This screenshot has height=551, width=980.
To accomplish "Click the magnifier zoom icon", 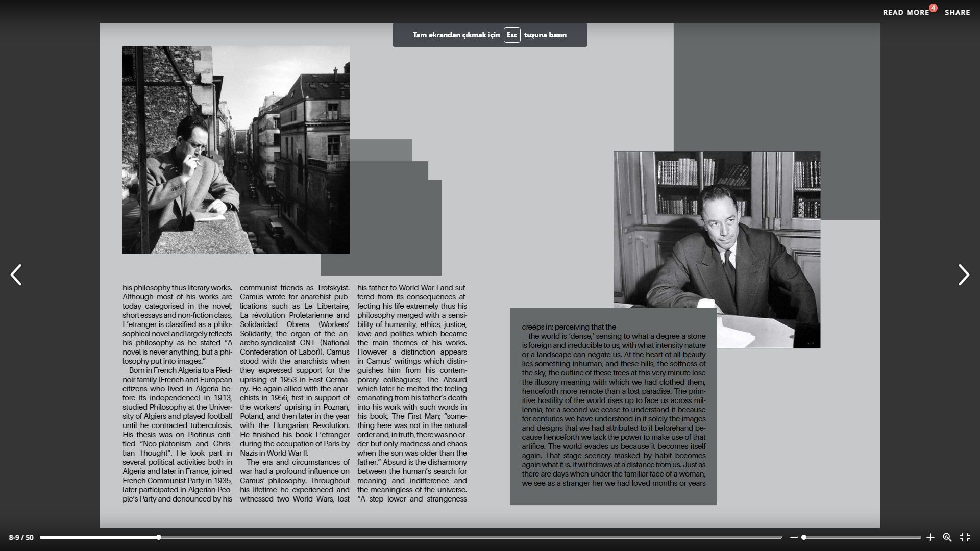I will (947, 537).
